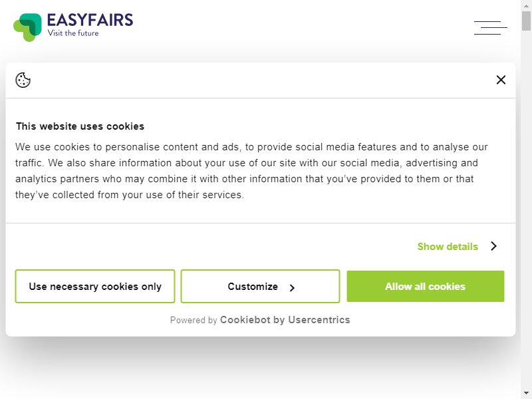The height and width of the screenshot is (399, 532).
Task: Select Use necessary cookies only
Action: pyautogui.click(x=95, y=287)
